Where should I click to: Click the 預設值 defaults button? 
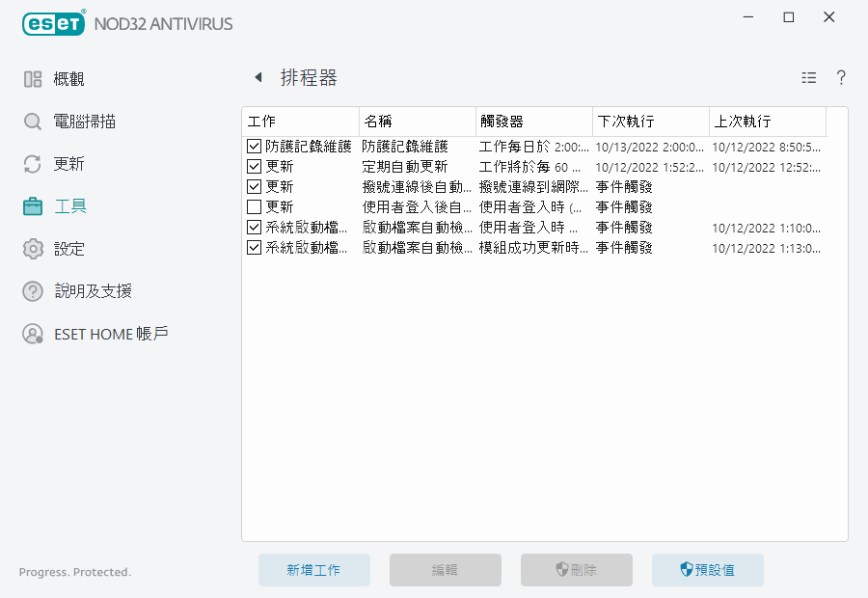point(707,569)
